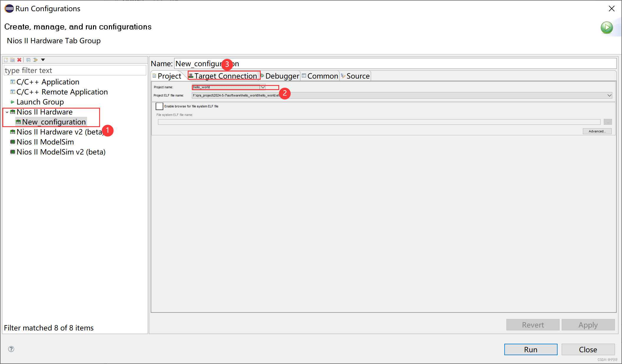Switch to the Debugger tab
Viewport: 622px width, 364px height.
(280, 76)
